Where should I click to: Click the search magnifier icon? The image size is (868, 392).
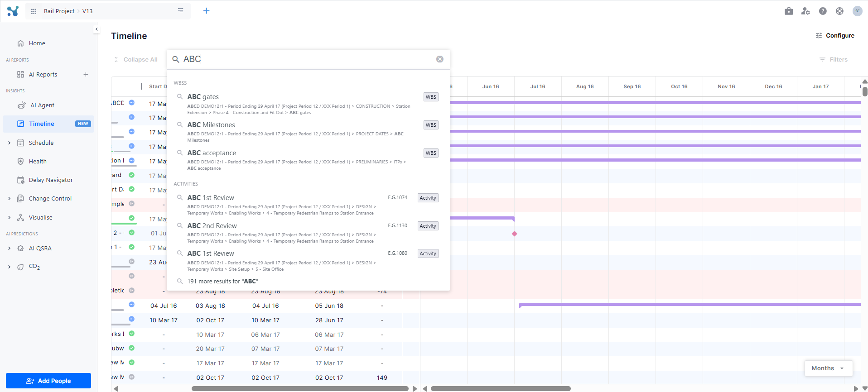pos(176,59)
